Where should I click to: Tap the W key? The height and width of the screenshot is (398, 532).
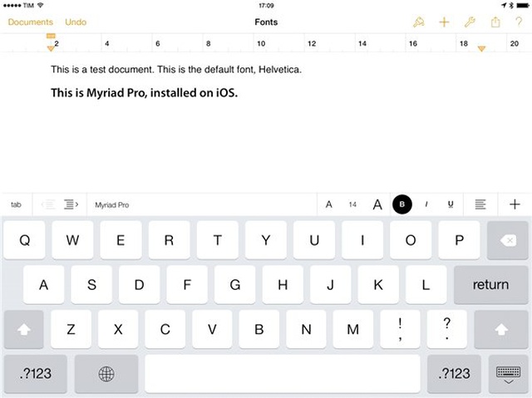(x=72, y=240)
